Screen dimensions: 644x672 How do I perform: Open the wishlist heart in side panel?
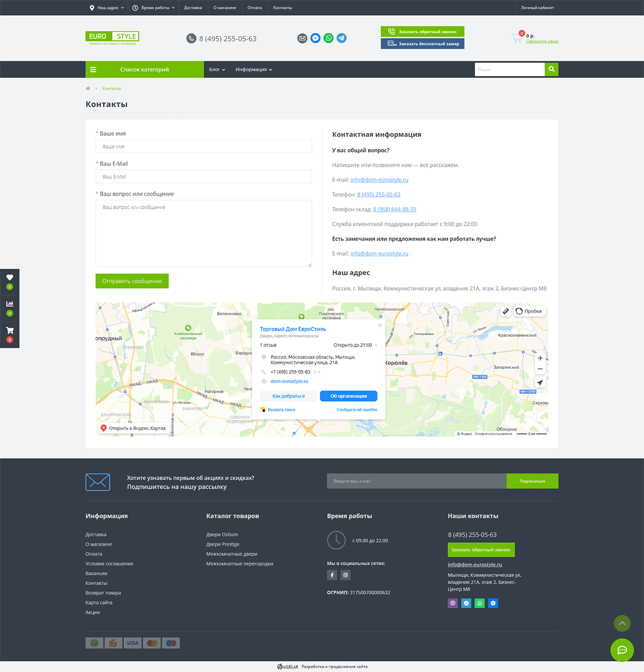(10, 278)
